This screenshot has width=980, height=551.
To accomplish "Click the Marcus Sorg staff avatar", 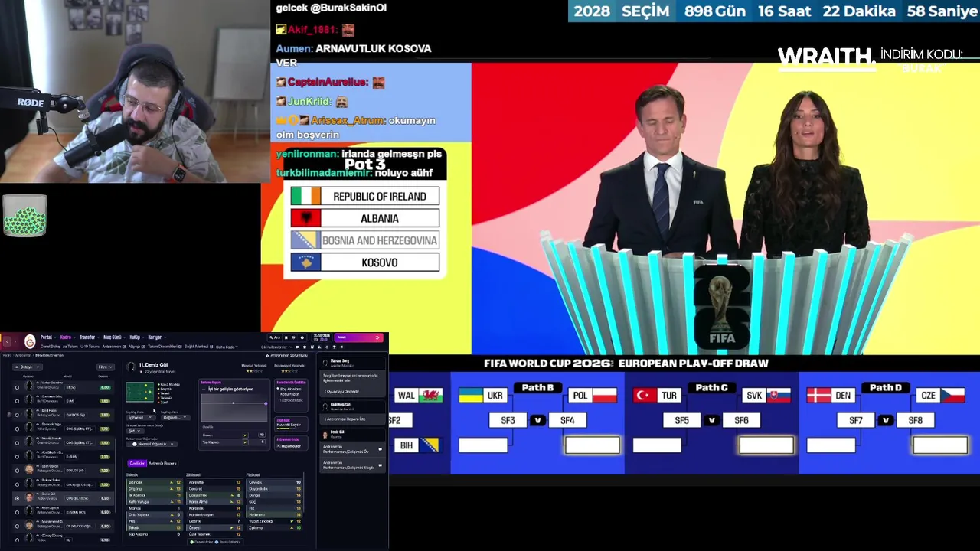I will pyautogui.click(x=325, y=364).
